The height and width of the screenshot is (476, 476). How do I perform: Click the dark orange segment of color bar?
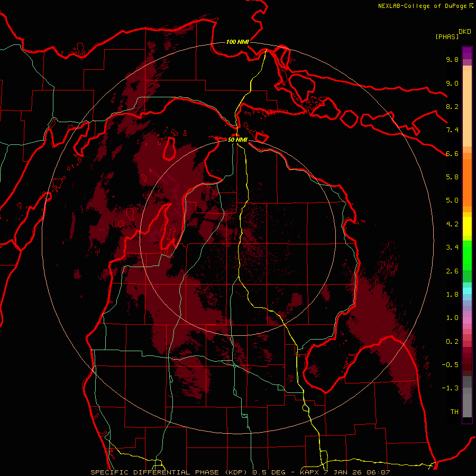coord(467,183)
